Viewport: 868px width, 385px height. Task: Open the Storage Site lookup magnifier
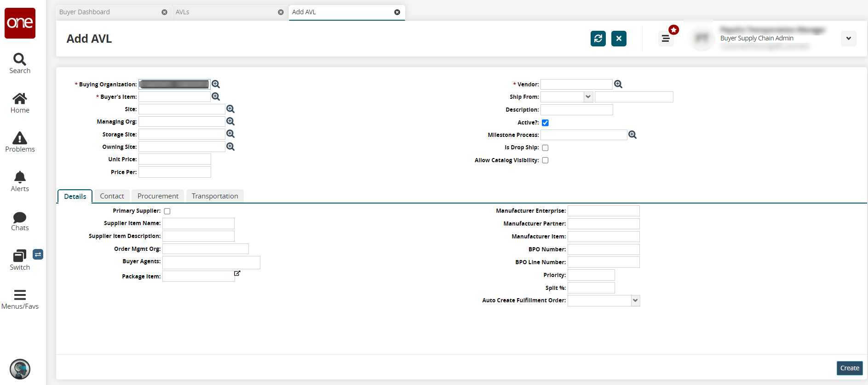point(230,134)
